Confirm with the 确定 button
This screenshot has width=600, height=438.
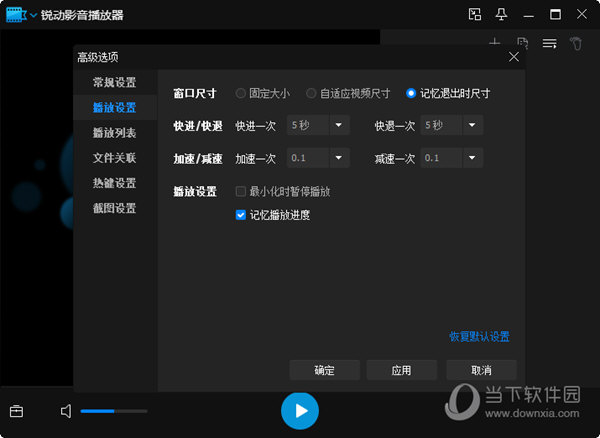[324, 370]
